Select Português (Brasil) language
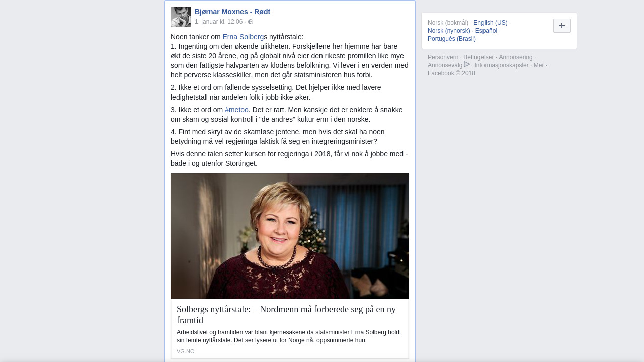 452,39
